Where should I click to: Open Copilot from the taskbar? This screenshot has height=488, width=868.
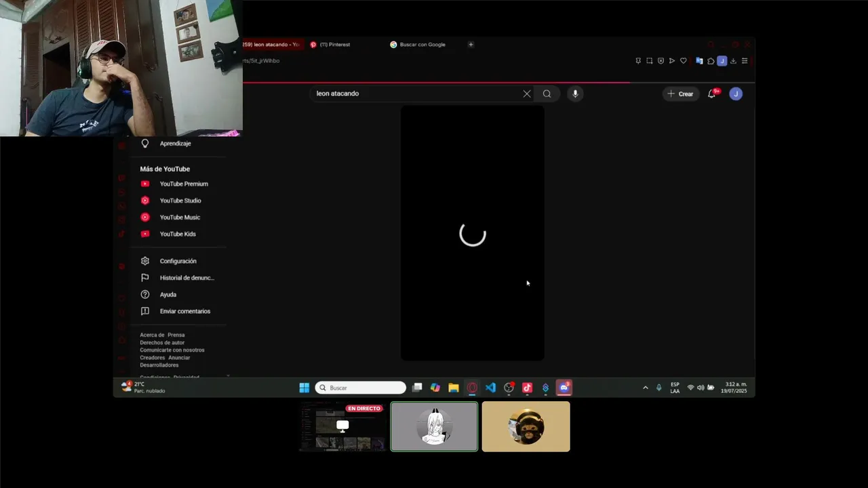click(x=435, y=388)
